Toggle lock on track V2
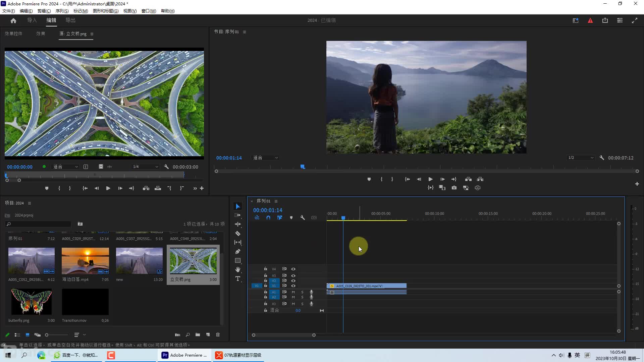 [x=266, y=281]
